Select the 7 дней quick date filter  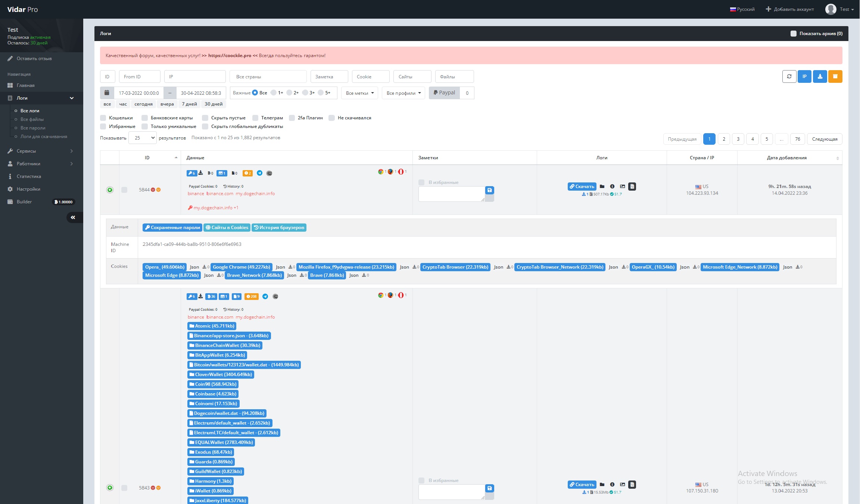pos(189,104)
